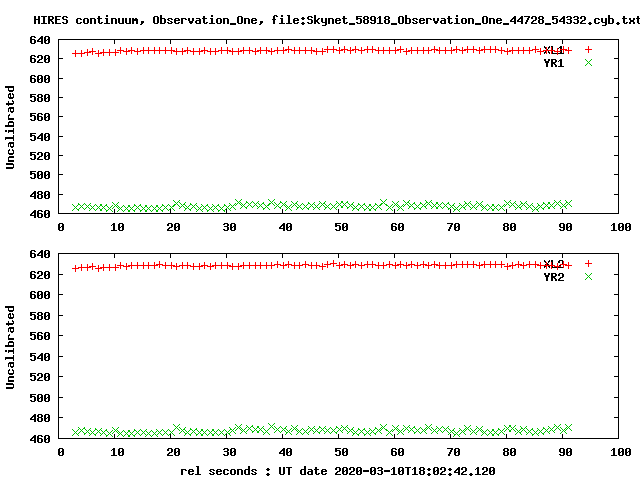Image resolution: width=640 pixels, height=480 pixels.
Task: Click the 'rel seconds : UT date' caption
Action: coord(338,471)
